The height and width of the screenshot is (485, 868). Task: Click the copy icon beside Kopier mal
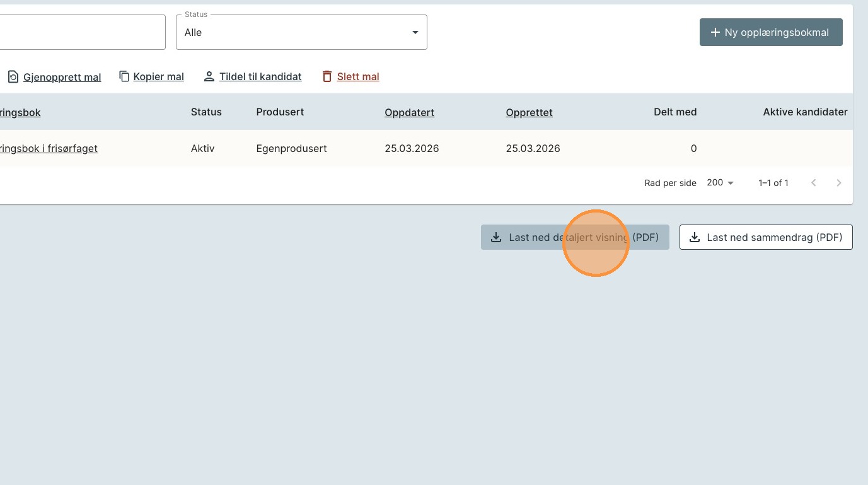tap(124, 76)
